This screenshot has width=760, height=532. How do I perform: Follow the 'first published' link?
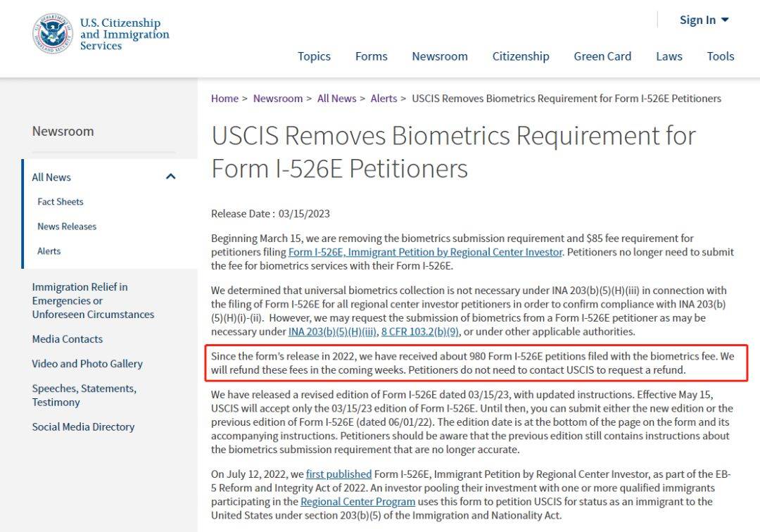338,474
